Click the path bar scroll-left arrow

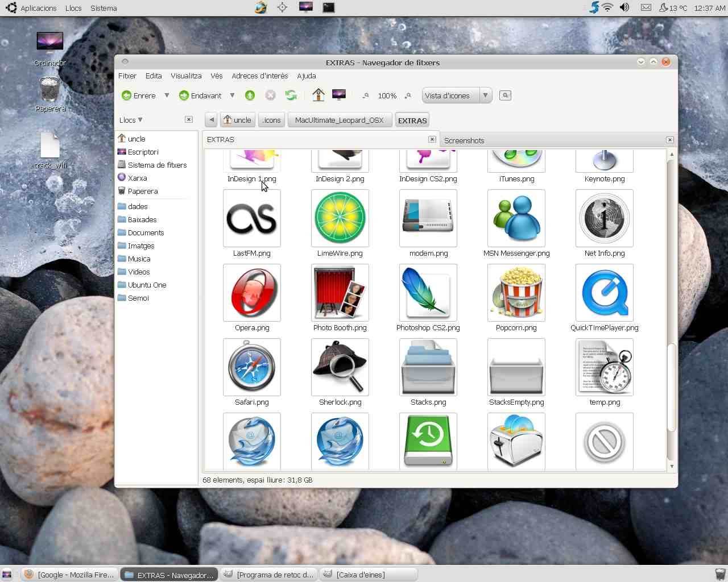pos(212,119)
